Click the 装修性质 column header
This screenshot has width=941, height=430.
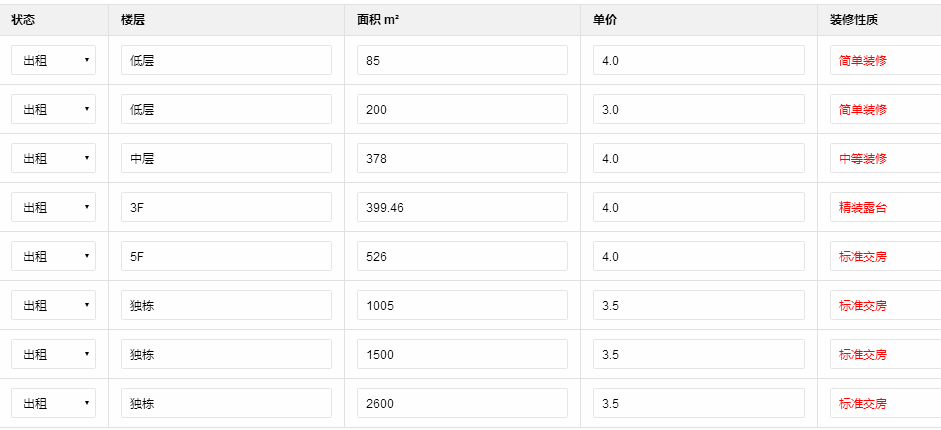pos(854,19)
